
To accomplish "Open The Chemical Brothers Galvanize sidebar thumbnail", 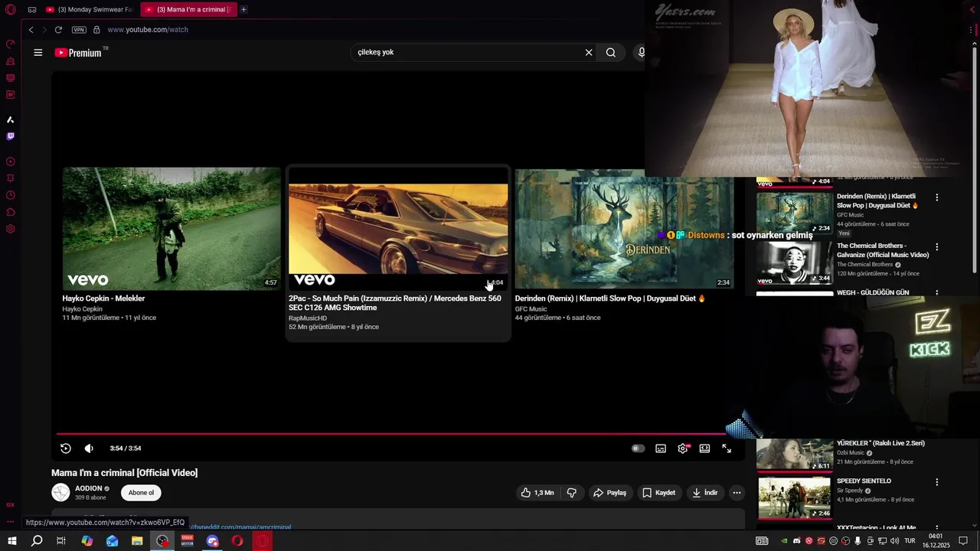I will 794,262.
